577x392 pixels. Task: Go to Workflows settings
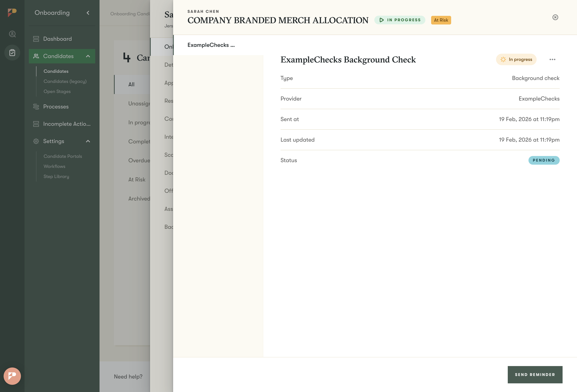click(x=54, y=166)
